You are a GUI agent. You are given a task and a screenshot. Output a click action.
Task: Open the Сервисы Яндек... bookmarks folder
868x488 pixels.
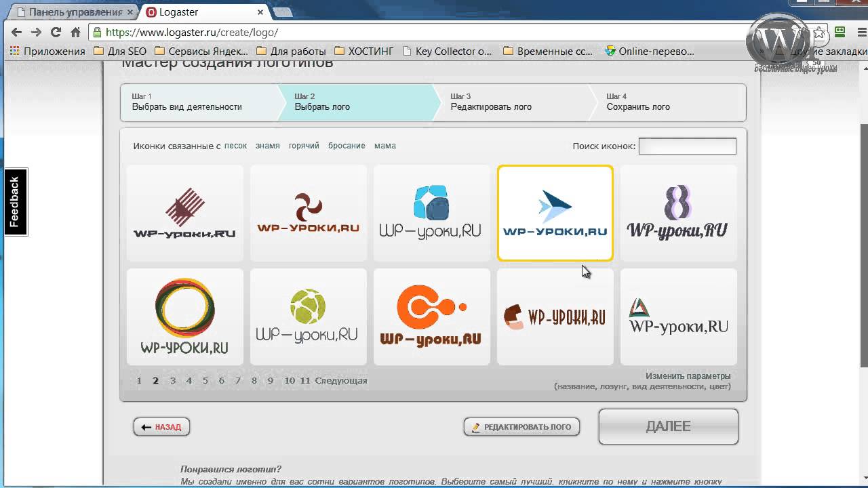[201, 51]
